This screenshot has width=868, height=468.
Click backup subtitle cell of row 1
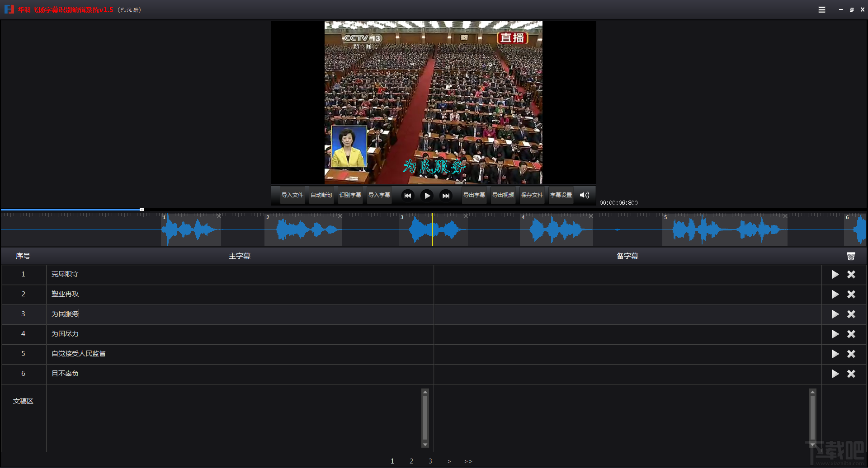[x=627, y=274]
